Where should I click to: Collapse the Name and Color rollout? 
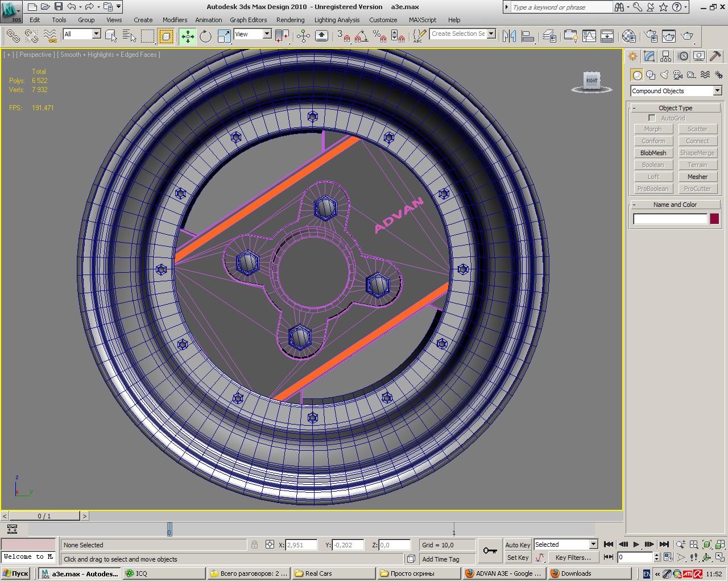(x=675, y=205)
